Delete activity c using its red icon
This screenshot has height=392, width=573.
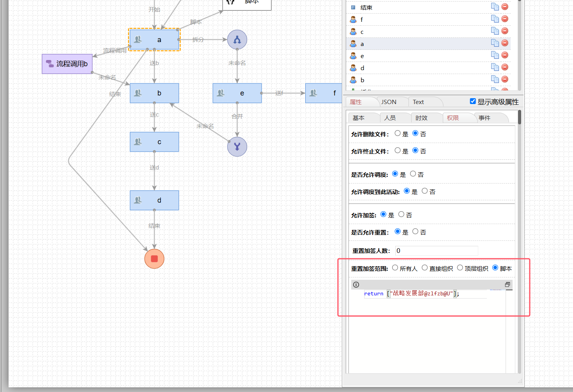coord(505,31)
